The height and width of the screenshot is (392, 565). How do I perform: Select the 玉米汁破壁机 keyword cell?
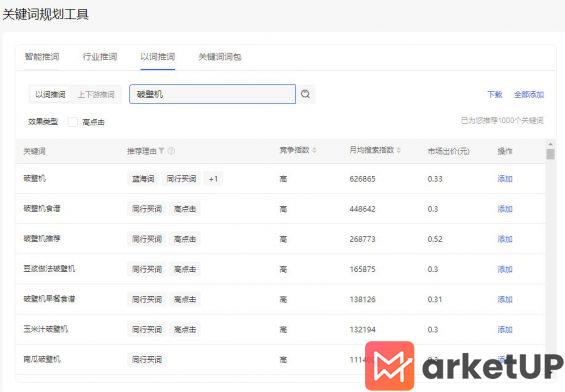pyautogui.click(x=45, y=329)
